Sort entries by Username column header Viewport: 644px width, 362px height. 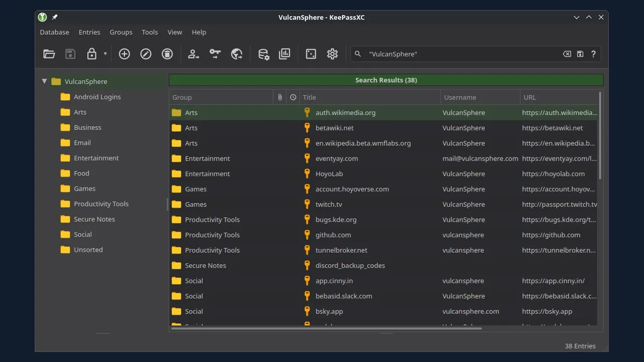click(x=480, y=97)
